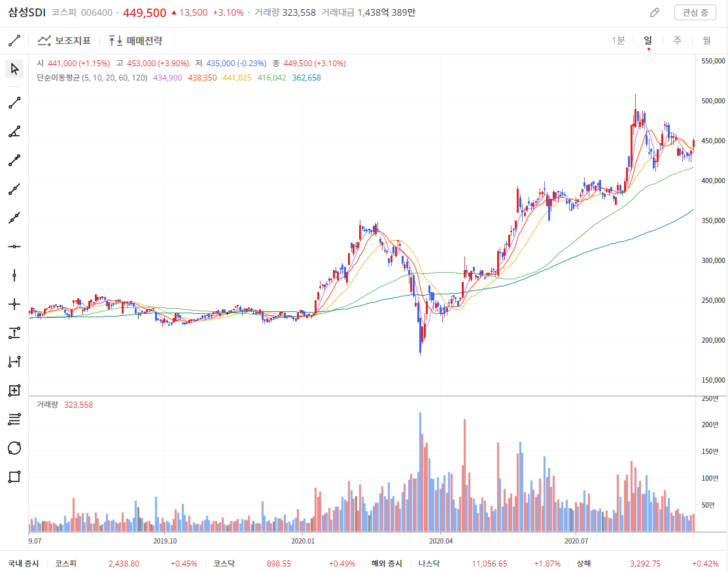Viewport: 728px width, 571px height.
Task: Select the ray line drawing tool
Action: (x=14, y=190)
